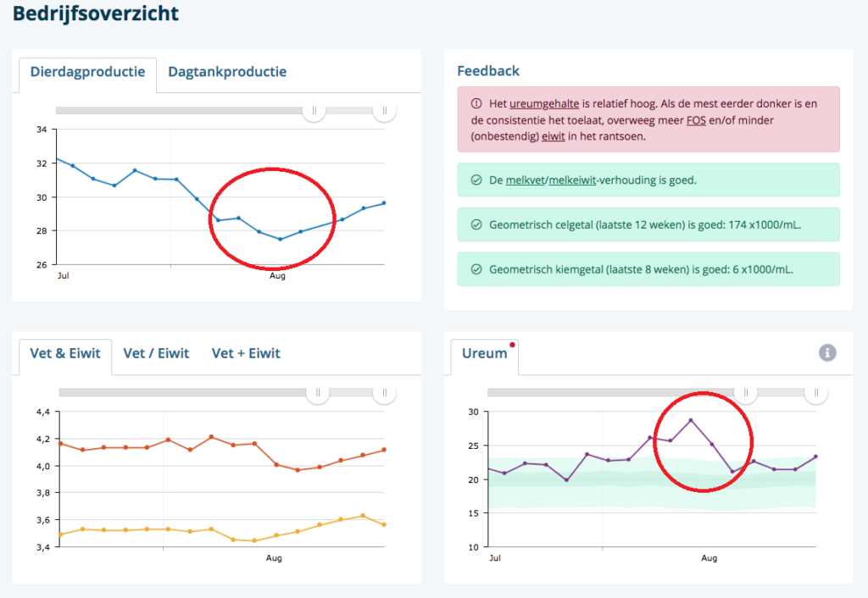Click the melkeiwit link
Screen dimensions: 868x598
pyautogui.click(x=574, y=180)
